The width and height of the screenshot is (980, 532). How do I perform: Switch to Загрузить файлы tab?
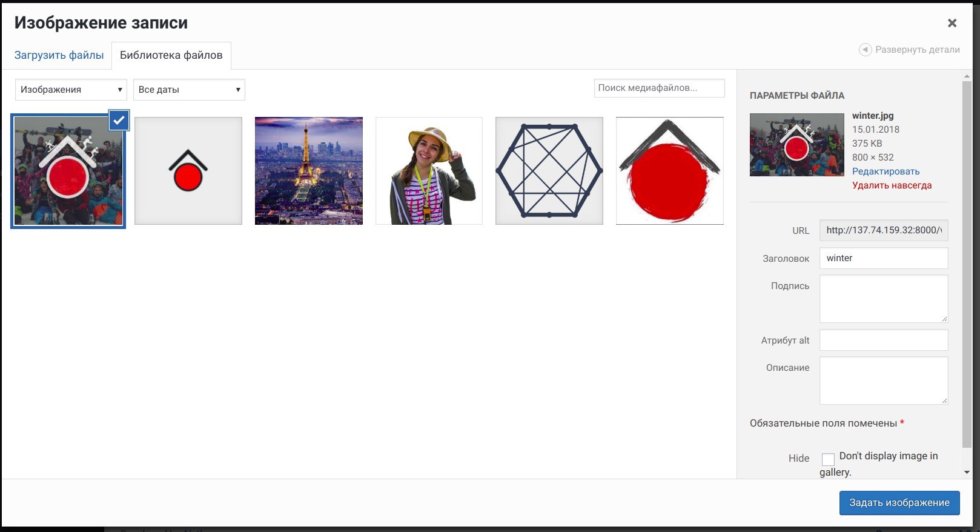59,55
